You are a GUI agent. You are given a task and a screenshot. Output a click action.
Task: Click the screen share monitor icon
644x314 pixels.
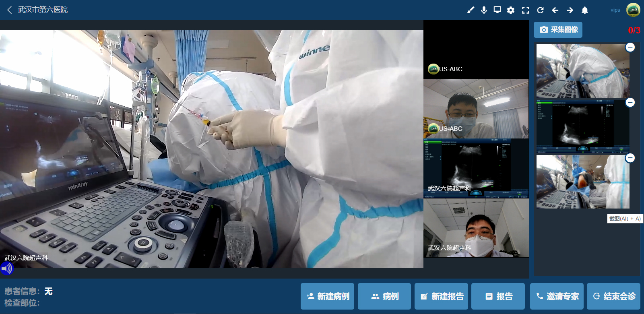click(x=497, y=10)
